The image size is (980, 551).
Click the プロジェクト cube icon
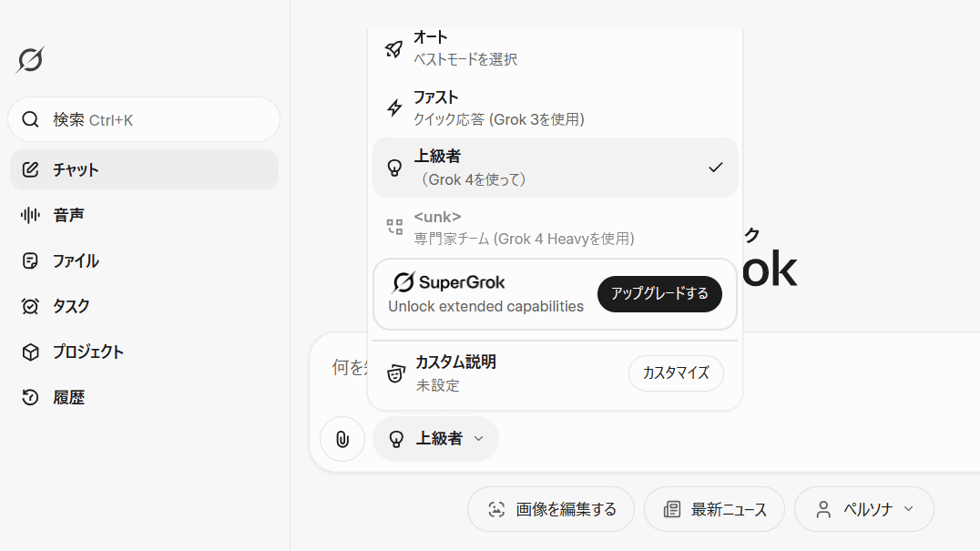(30, 352)
